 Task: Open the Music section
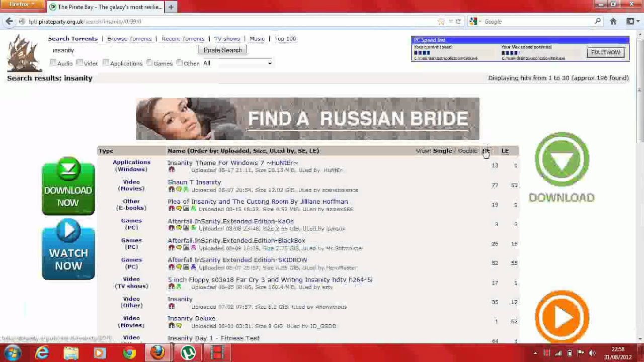pyautogui.click(x=257, y=39)
